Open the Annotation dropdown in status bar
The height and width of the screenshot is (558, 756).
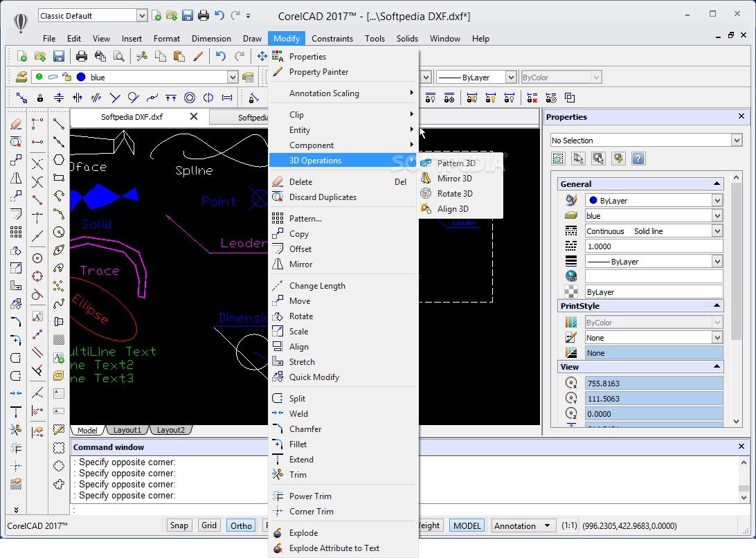[523, 525]
